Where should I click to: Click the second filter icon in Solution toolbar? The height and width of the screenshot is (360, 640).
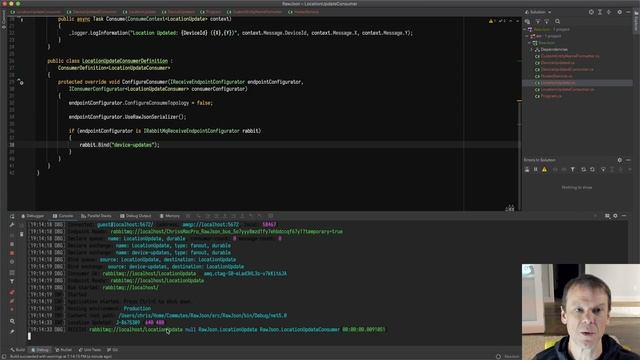click(x=547, y=22)
